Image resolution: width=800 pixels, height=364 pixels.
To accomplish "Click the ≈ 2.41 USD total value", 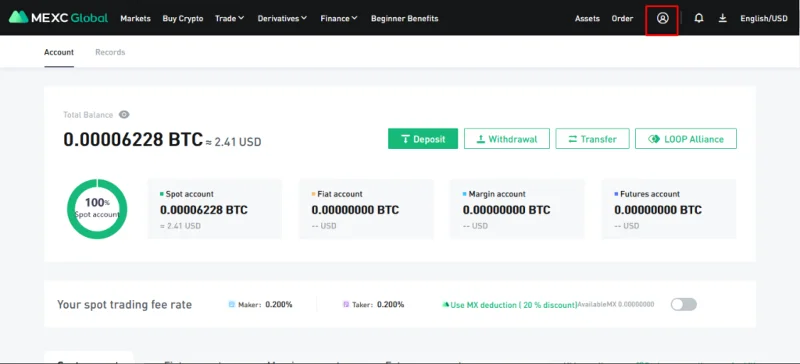I will click(234, 142).
